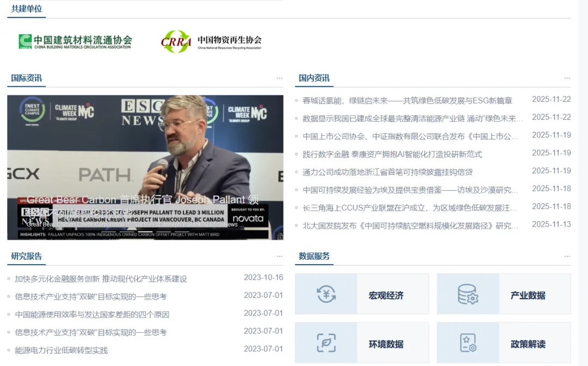
Task: Select the 国际资讯 section header
Action: 26,77
